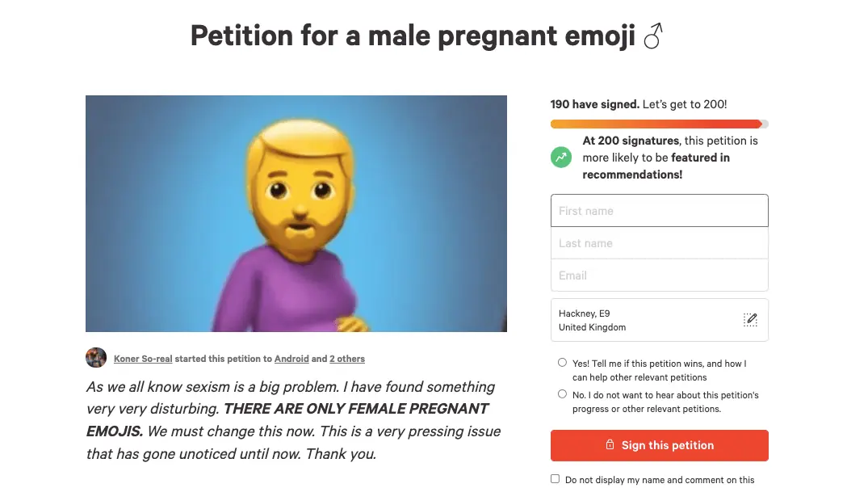Click the Email input field

(659, 276)
